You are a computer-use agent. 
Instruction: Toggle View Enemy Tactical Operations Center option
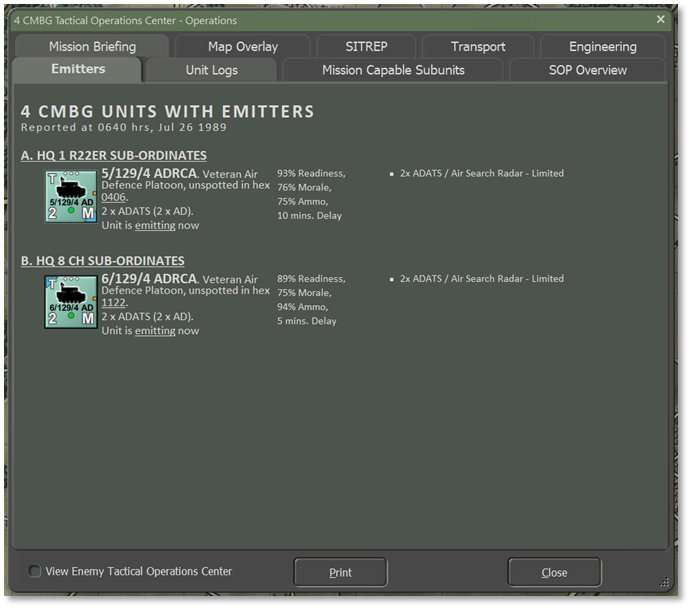(35, 572)
